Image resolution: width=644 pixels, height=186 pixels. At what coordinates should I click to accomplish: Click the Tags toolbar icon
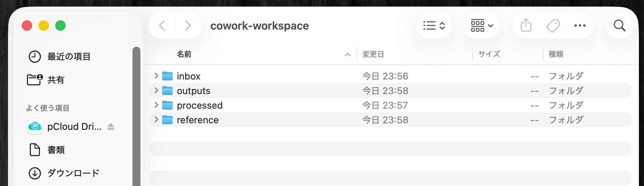[553, 26]
